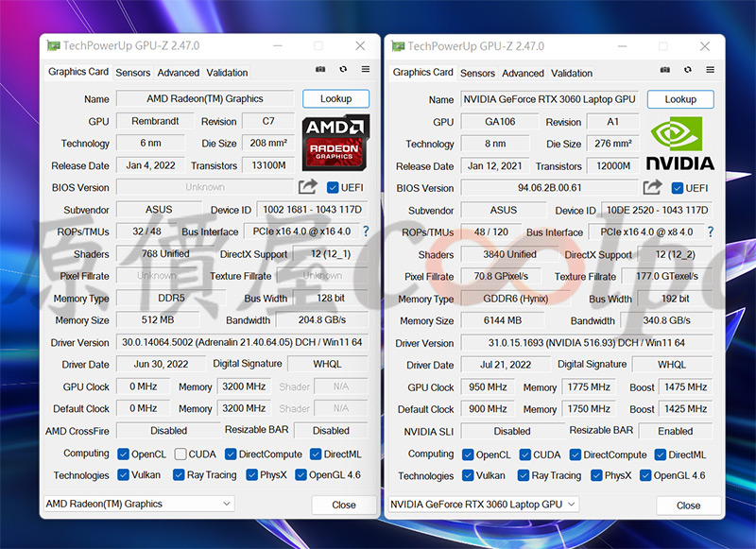Click the GPU-Z app icon in AMD window title bar

coord(54,45)
